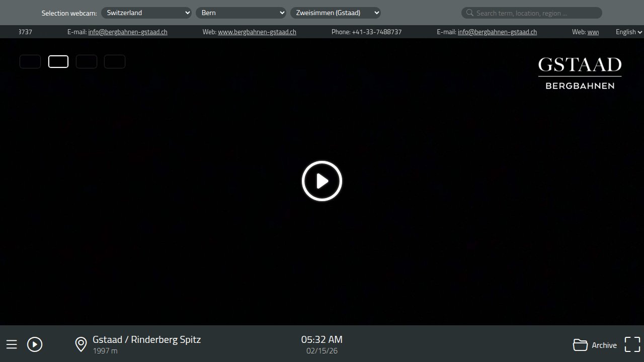Viewport: 644px width, 362px height.
Task: Open the Archive folder icon
Action: tap(580, 345)
